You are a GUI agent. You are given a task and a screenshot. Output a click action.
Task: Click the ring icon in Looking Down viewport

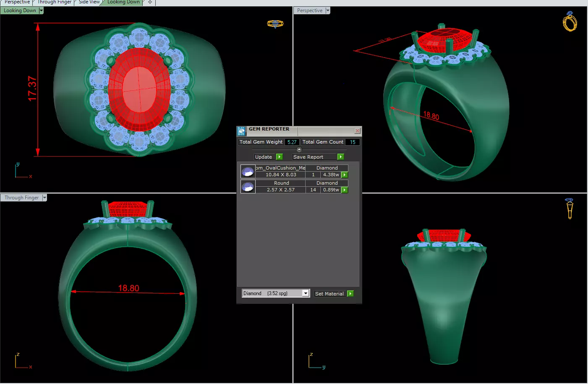coord(275,24)
